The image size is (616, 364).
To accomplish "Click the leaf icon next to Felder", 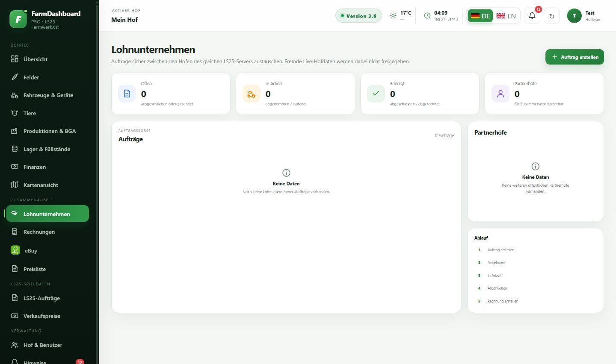I will pyautogui.click(x=15, y=77).
